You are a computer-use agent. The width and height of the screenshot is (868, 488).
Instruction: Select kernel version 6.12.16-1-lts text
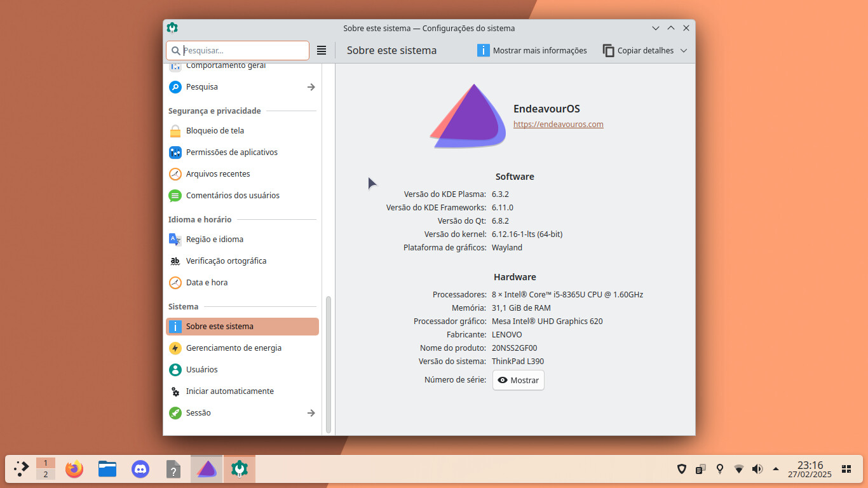pyautogui.click(x=527, y=234)
